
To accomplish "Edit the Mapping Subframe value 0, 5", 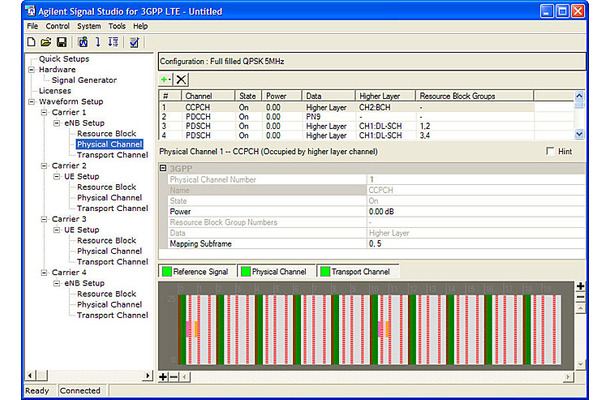I will (475, 244).
